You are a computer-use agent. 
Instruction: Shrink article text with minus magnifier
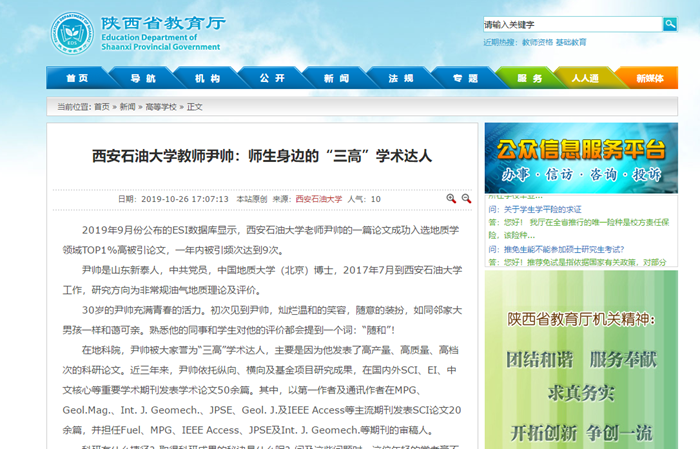[x=466, y=199]
